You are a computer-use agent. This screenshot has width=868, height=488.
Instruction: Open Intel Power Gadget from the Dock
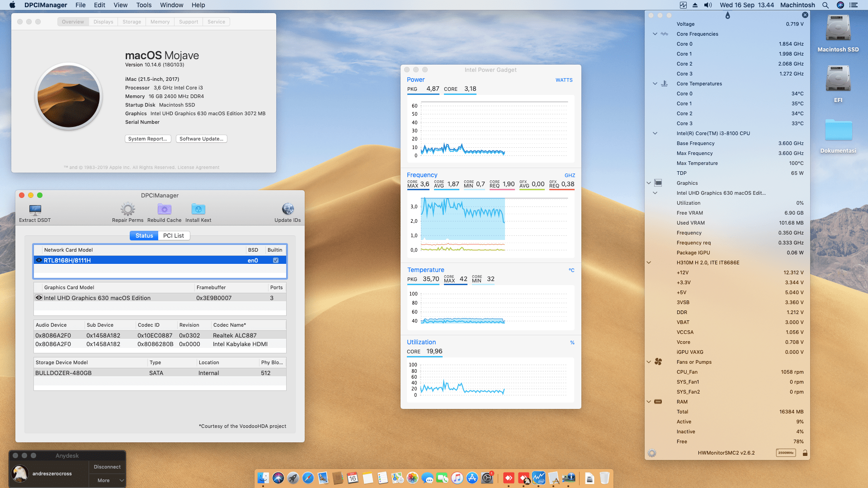click(x=539, y=478)
